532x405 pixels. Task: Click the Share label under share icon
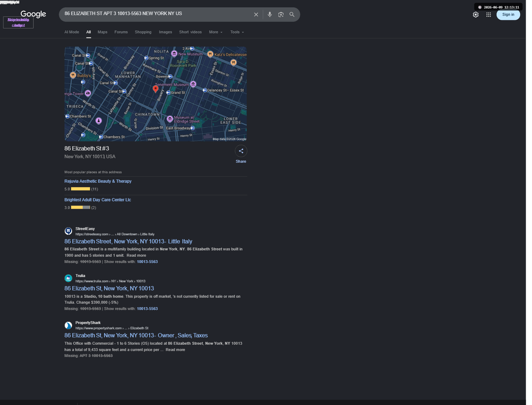tap(241, 161)
